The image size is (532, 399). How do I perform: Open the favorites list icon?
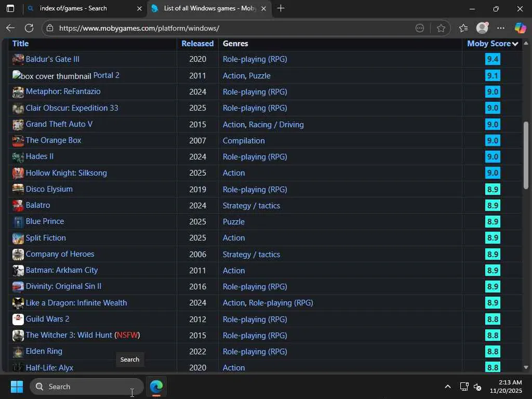tap(463, 28)
